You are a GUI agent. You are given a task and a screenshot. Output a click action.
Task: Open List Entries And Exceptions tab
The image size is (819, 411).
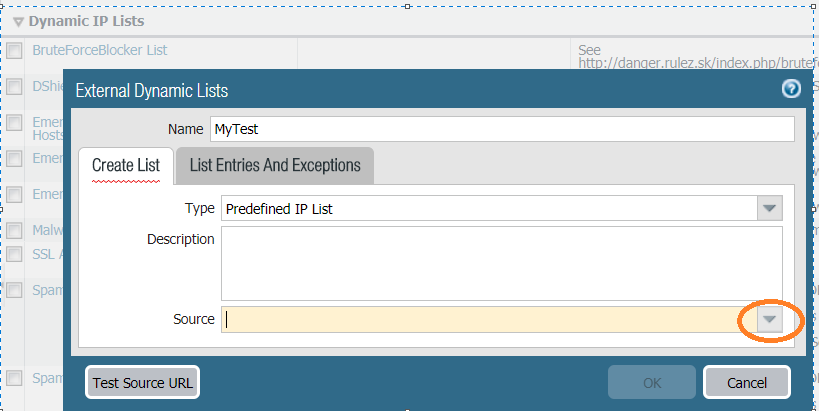tap(274, 165)
